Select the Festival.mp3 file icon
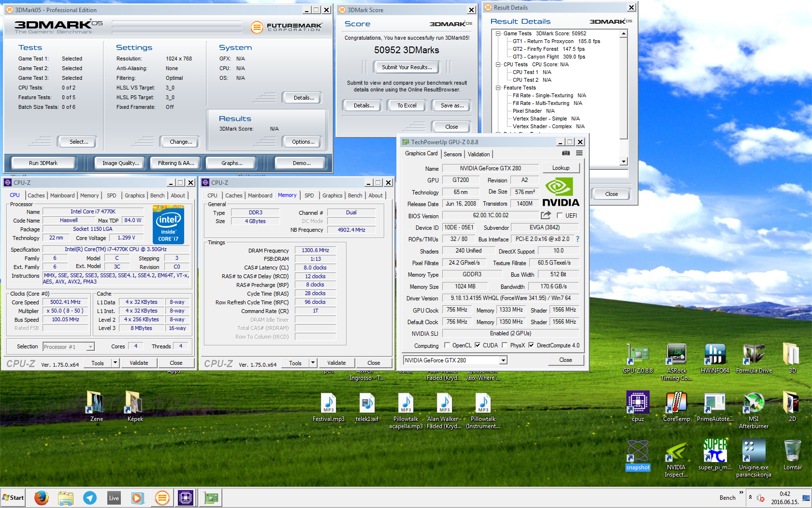The height and width of the screenshot is (508, 812). pos(328,406)
